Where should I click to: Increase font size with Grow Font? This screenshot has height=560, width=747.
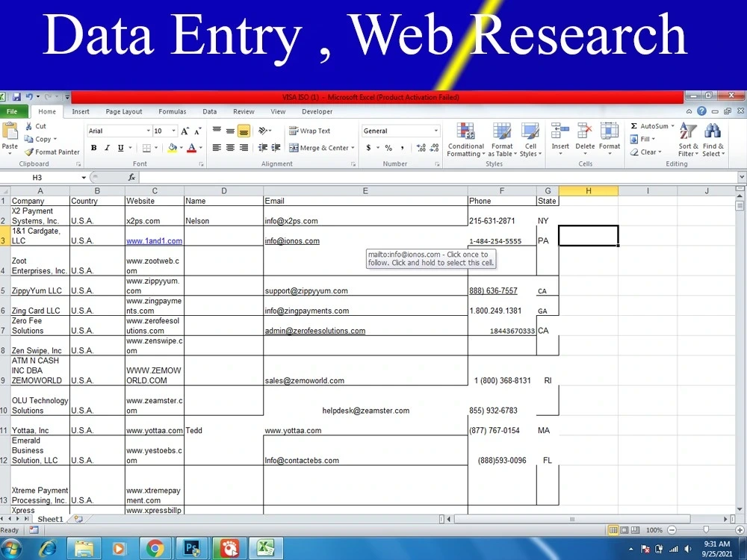pyautogui.click(x=185, y=131)
